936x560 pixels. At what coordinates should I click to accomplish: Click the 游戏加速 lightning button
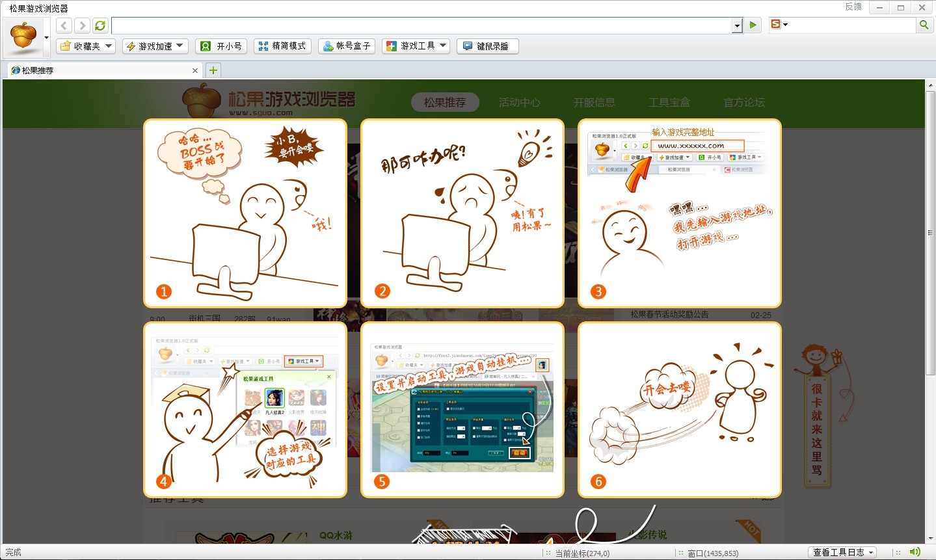[x=149, y=46]
